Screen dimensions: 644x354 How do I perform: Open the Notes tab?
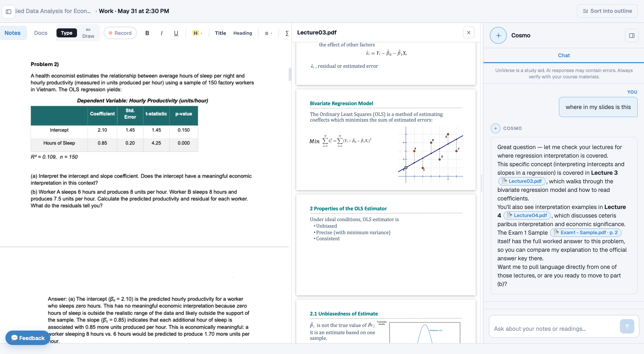[x=13, y=33]
